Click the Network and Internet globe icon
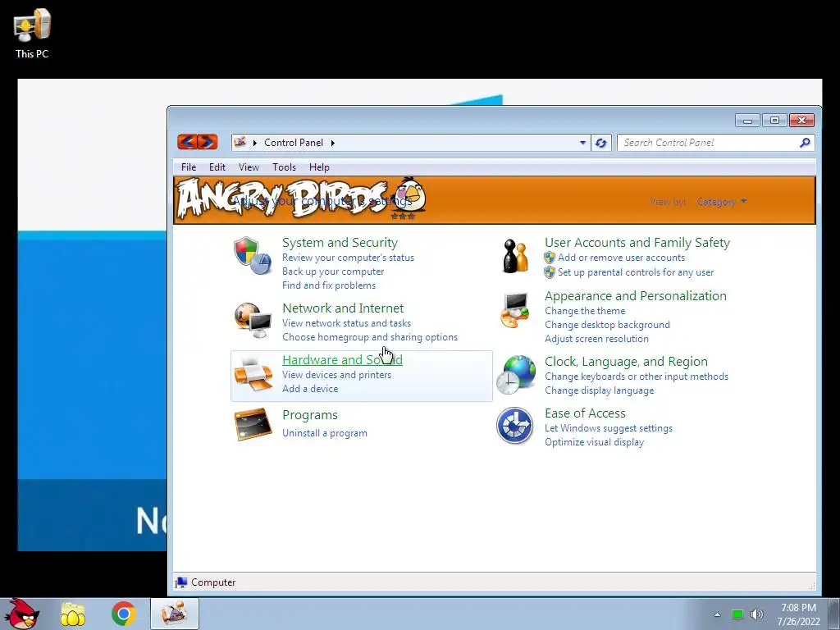 coord(253,320)
